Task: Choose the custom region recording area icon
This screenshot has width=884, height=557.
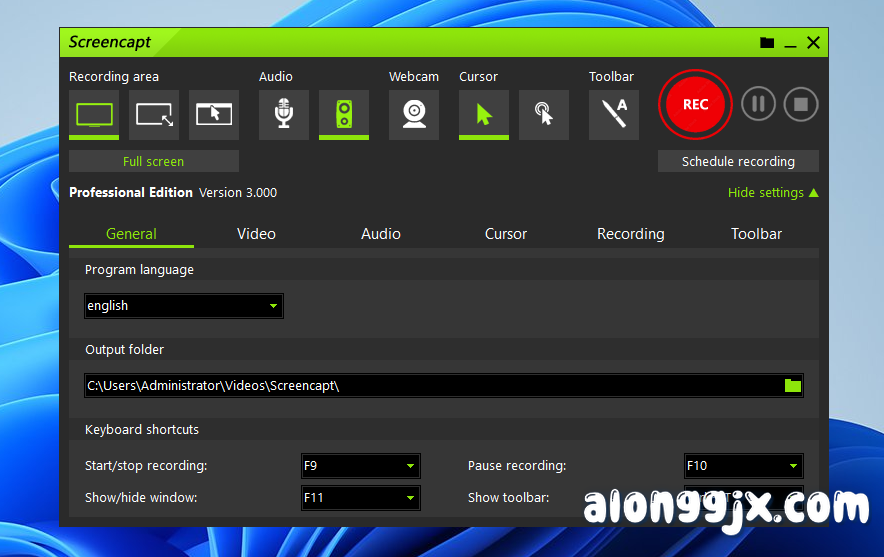Action: [x=154, y=114]
